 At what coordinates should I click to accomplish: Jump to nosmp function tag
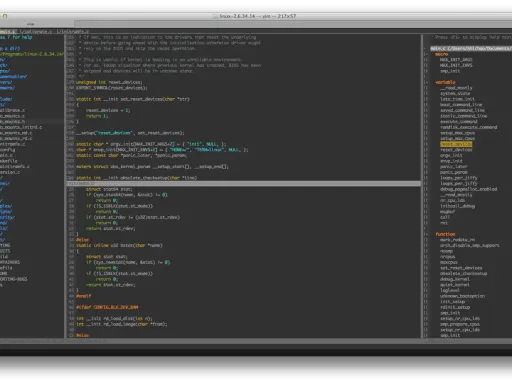pyautogui.click(x=446, y=251)
